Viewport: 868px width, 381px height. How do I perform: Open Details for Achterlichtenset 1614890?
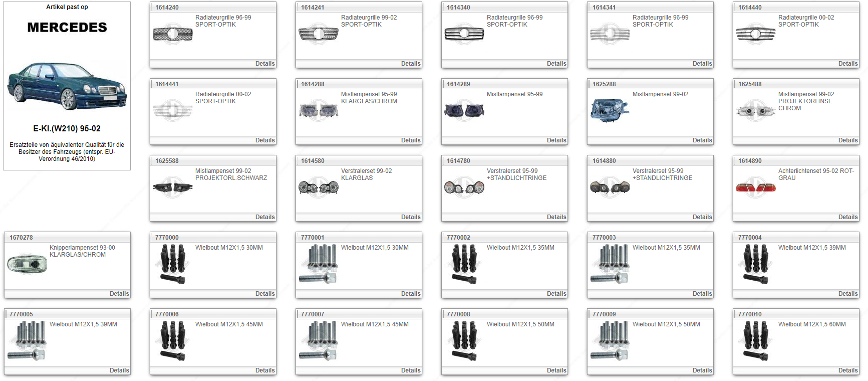848,217
